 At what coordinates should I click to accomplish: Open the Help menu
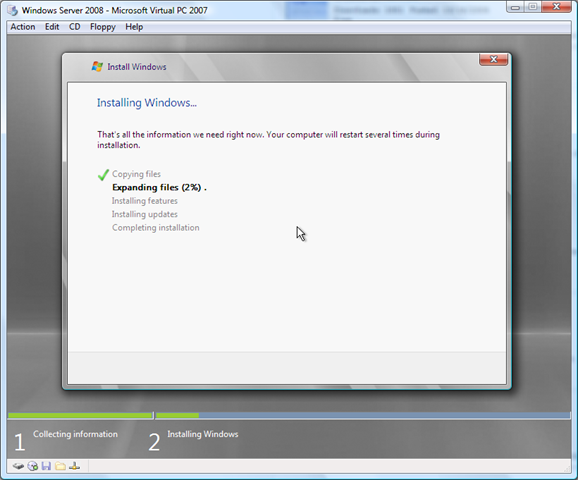click(134, 27)
